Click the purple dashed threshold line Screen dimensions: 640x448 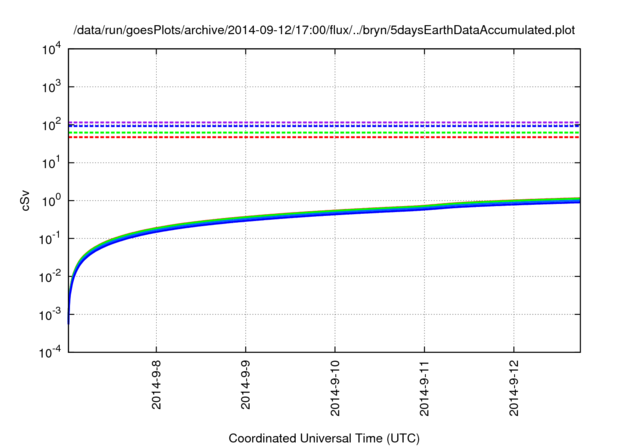click(x=324, y=122)
